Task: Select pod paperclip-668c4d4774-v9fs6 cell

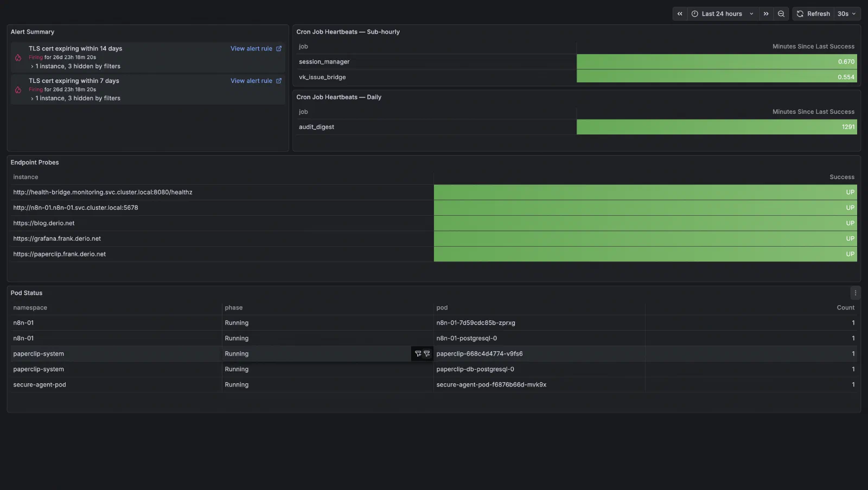Action: (x=539, y=354)
